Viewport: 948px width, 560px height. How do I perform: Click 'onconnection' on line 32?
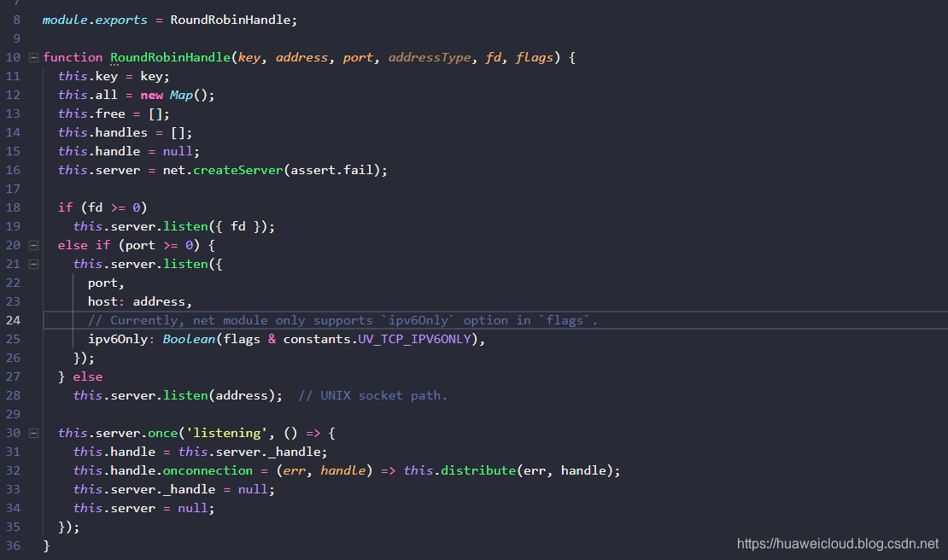coord(208,470)
